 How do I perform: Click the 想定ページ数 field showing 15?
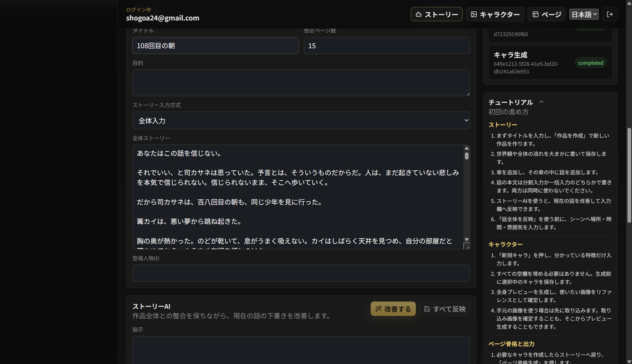pyautogui.click(x=387, y=46)
